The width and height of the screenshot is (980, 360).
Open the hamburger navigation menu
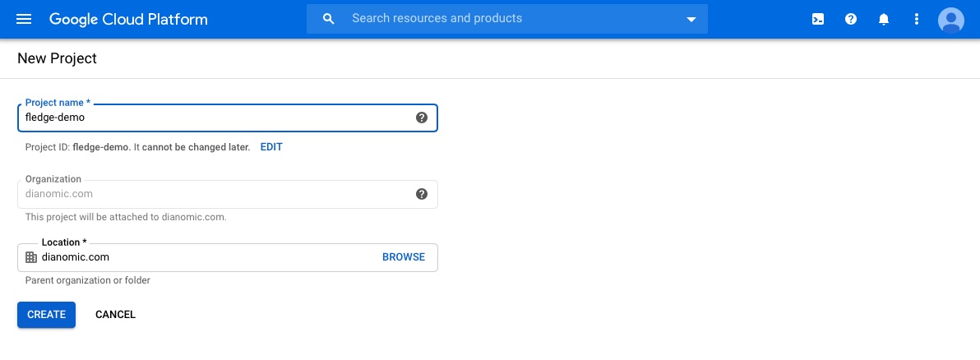tap(24, 19)
